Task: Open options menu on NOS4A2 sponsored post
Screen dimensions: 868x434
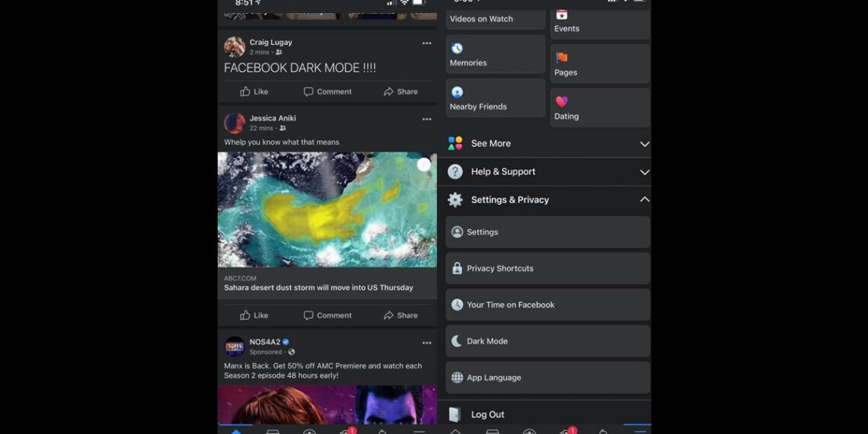Action: 426,343
